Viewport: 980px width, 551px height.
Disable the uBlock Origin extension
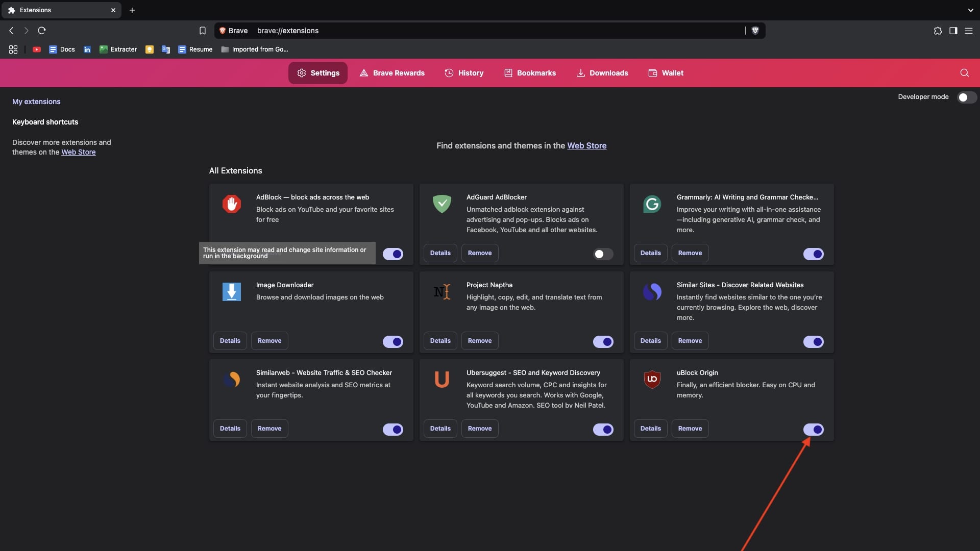point(814,430)
